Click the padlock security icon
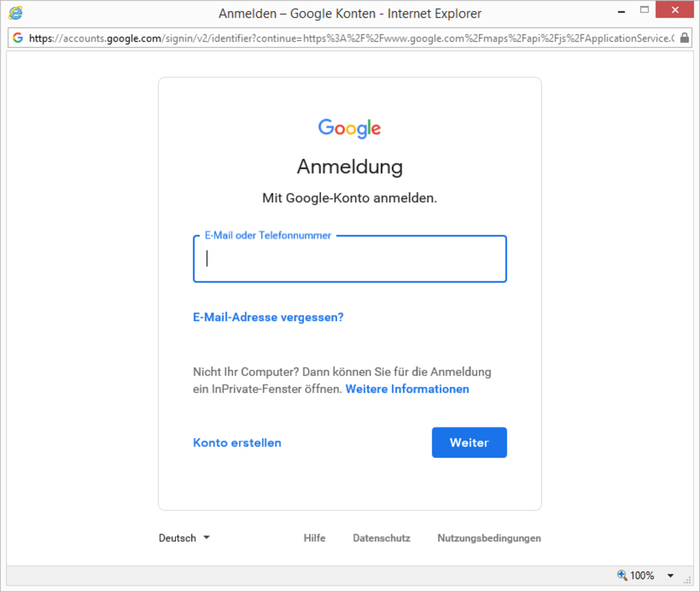 685,38
